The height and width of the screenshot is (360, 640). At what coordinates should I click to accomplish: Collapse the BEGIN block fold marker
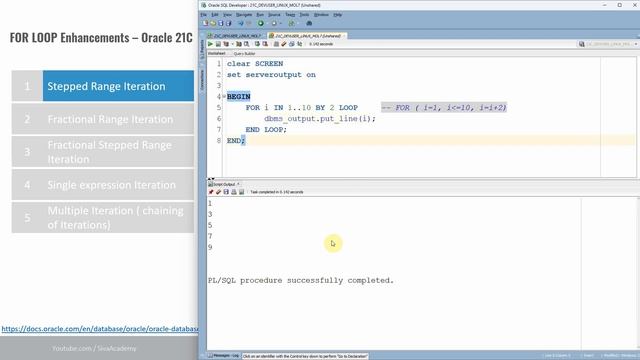pyautogui.click(x=224, y=96)
